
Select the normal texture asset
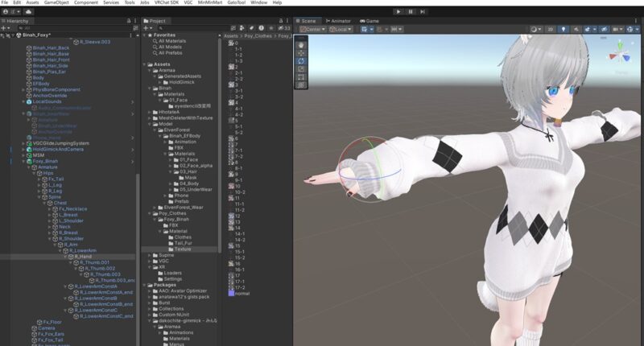pyautogui.click(x=242, y=293)
